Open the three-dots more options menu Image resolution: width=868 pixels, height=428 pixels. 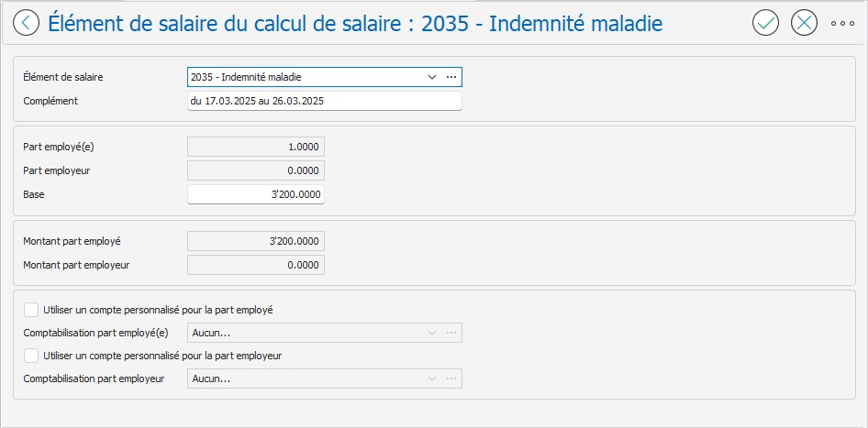tap(842, 23)
